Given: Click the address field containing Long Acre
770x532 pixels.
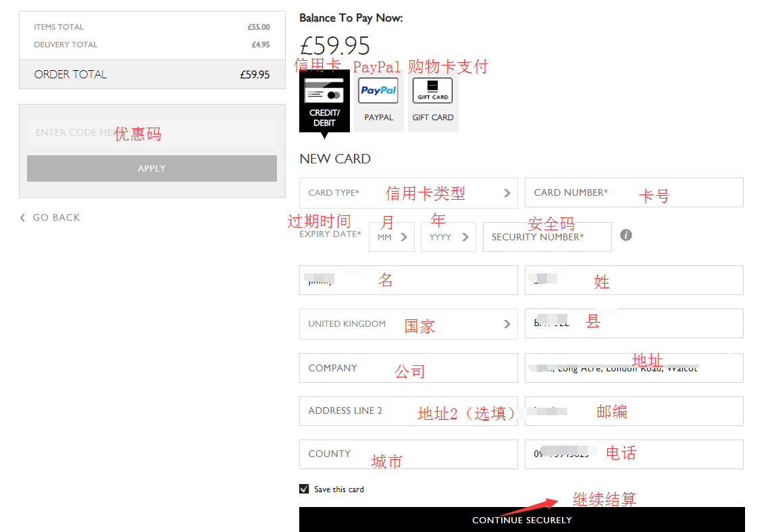Looking at the screenshot, I should (x=634, y=368).
